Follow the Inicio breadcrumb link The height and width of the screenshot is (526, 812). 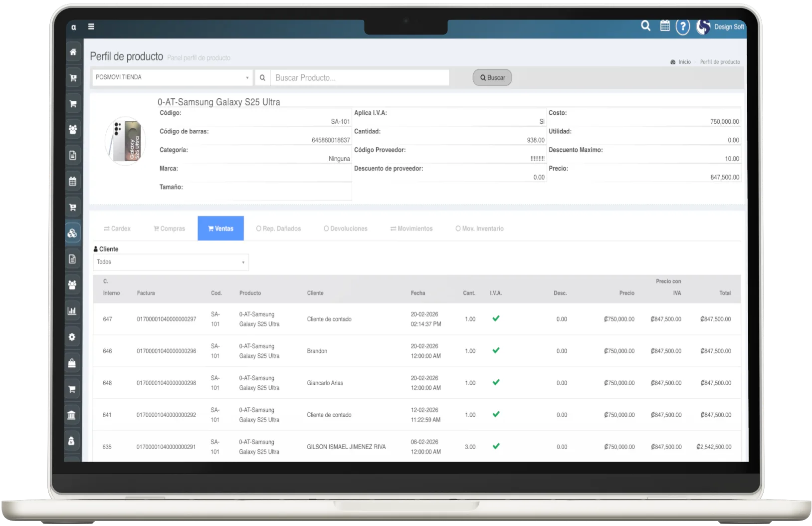tap(684, 62)
